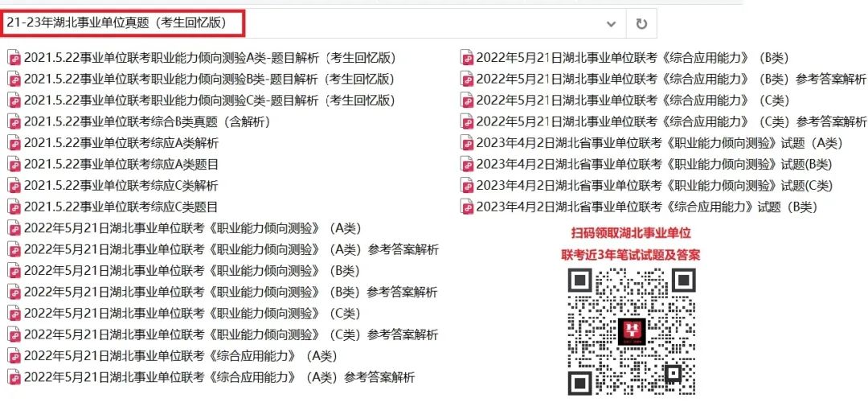
Task: Select name 2022年5月21日《职业能力倾向测验》（A类）without 答案
Action: pos(193,228)
